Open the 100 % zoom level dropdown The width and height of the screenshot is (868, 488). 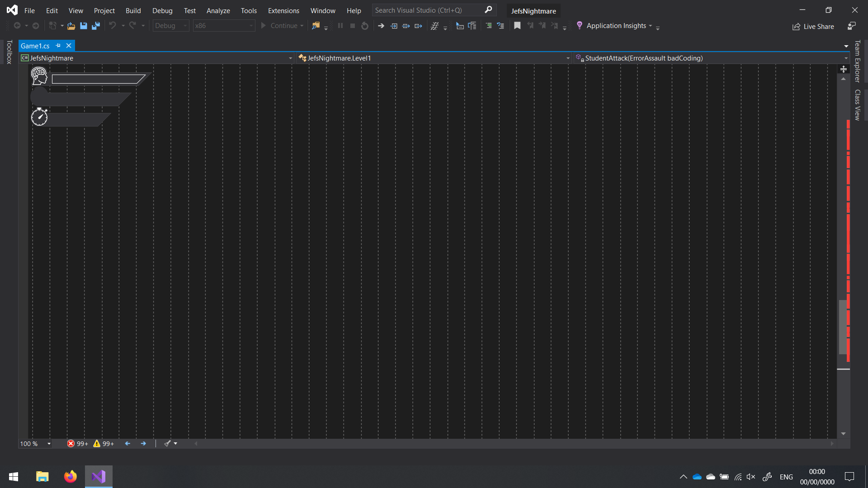point(35,444)
